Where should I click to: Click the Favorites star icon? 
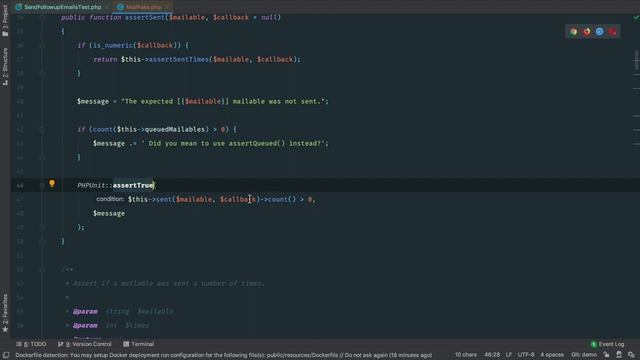pyautogui.click(x=5, y=329)
